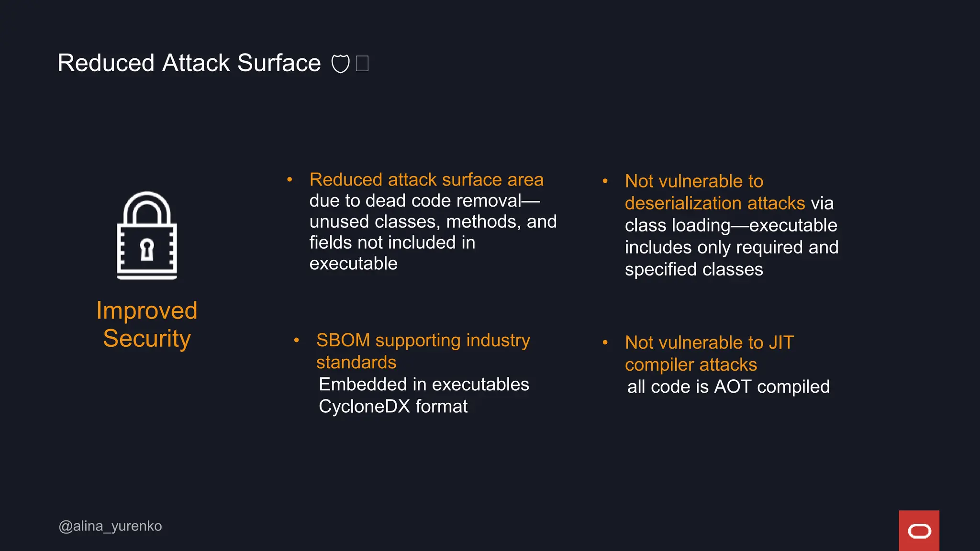Click the bullet before 'Not vulnerable to deserialization'
Screen dimensions: 980x551
(605, 181)
